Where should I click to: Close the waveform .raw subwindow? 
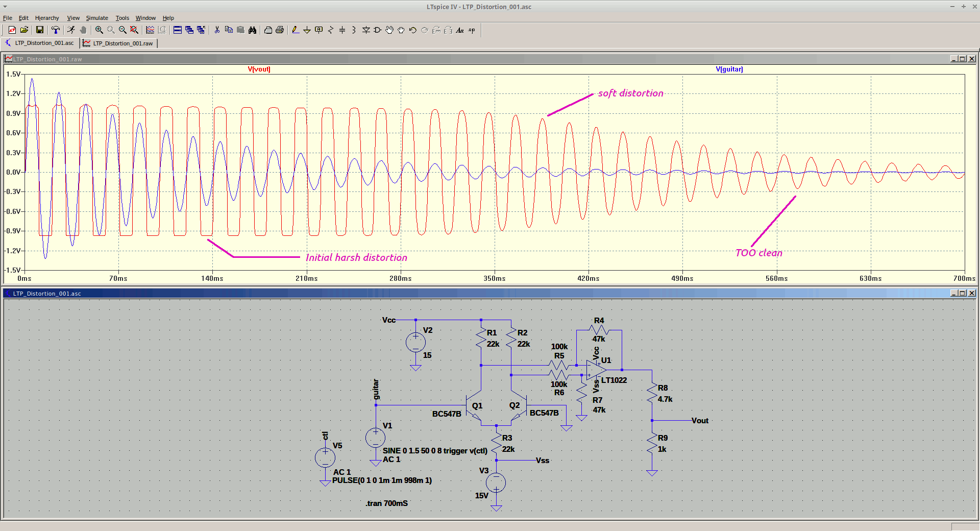click(972, 59)
